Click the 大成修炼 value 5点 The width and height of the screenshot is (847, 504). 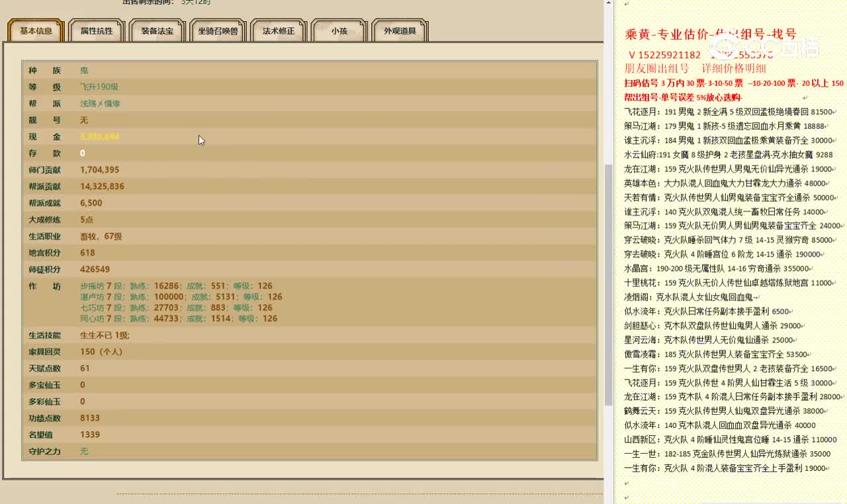click(87, 219)
